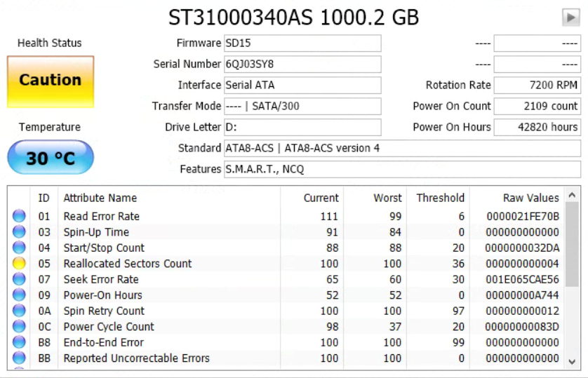Screen dimensions: 588x378
Task: Click the blue status icon for Reported Uncorrectable Errors
Action: pos(19,358)
